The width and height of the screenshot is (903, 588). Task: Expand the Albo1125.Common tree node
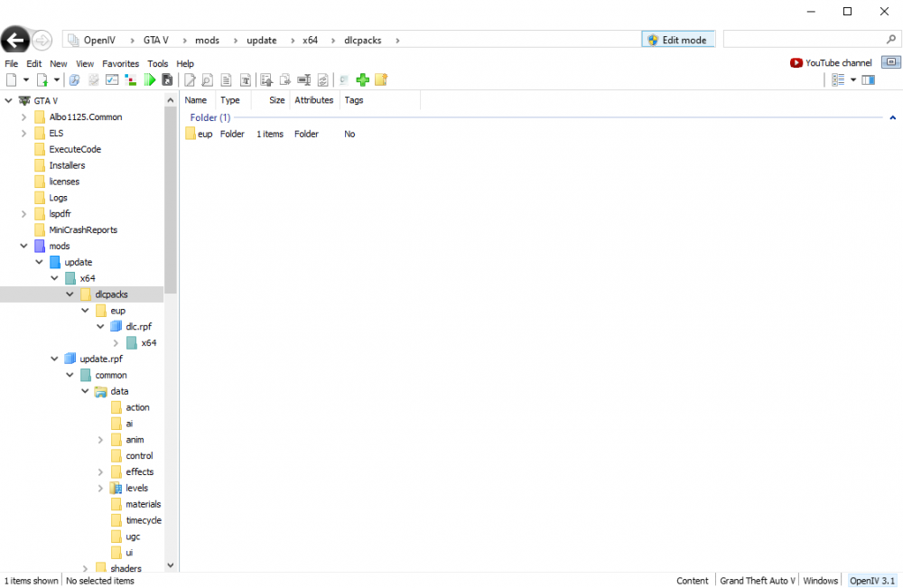[23, 117]
